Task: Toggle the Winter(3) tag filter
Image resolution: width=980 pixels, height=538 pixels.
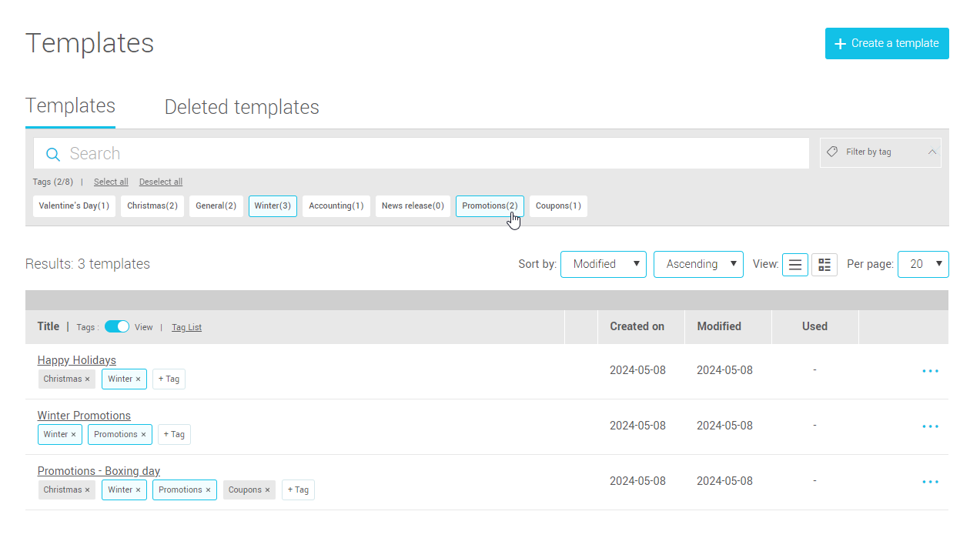Action: pyautogui.click(x=273, y=206)
